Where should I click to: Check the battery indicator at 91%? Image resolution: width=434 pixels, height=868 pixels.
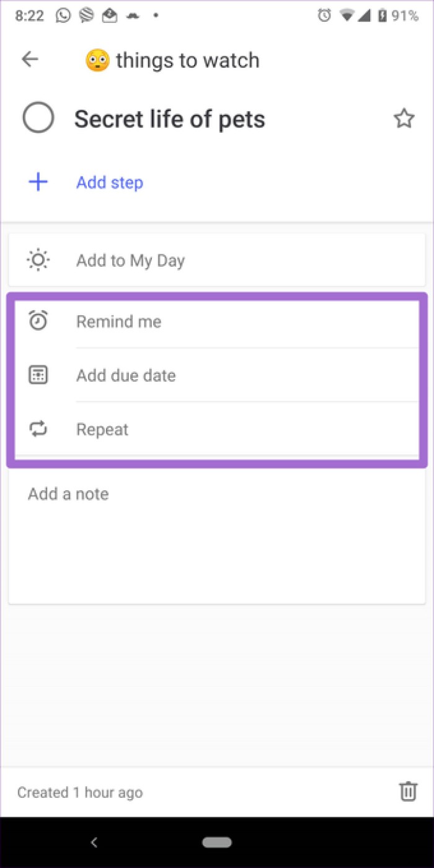409,16
